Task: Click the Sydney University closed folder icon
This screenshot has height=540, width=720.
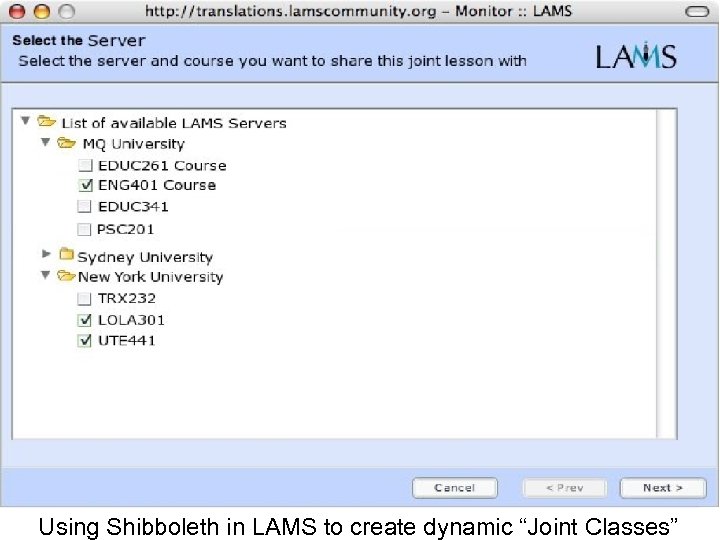Action: point(67,254)
